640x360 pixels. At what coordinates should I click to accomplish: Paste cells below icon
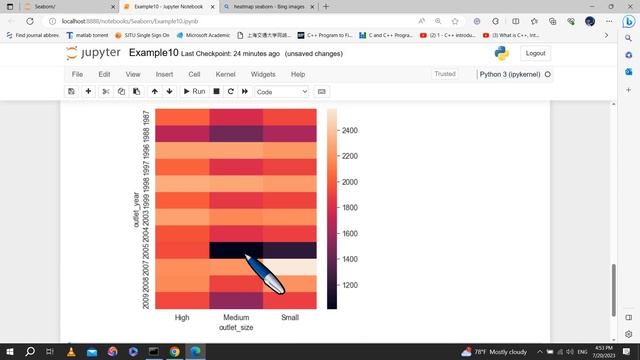point(137,91)
